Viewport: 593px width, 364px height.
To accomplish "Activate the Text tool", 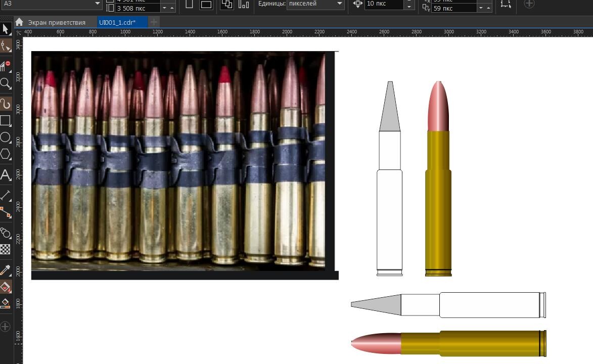I will 7,175.
